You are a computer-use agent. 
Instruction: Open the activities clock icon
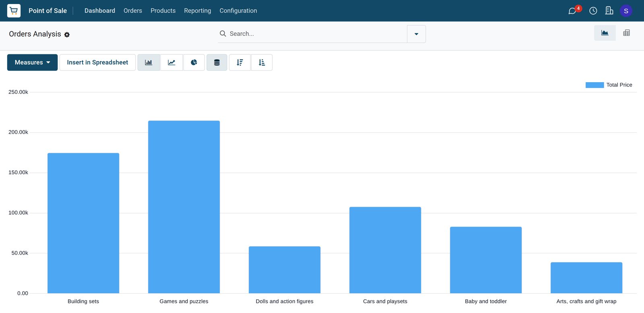pos(593,11)
